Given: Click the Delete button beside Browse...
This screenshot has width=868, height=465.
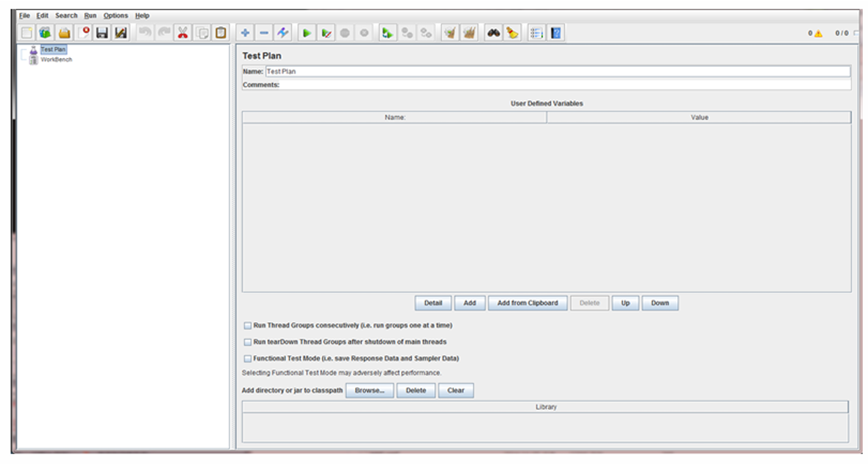Looking at the screenshot, I should click(416, 391).
